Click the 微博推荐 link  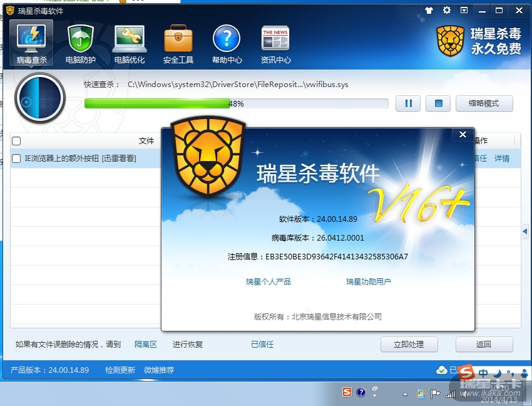pyautogui.click(x=159, y=370)
